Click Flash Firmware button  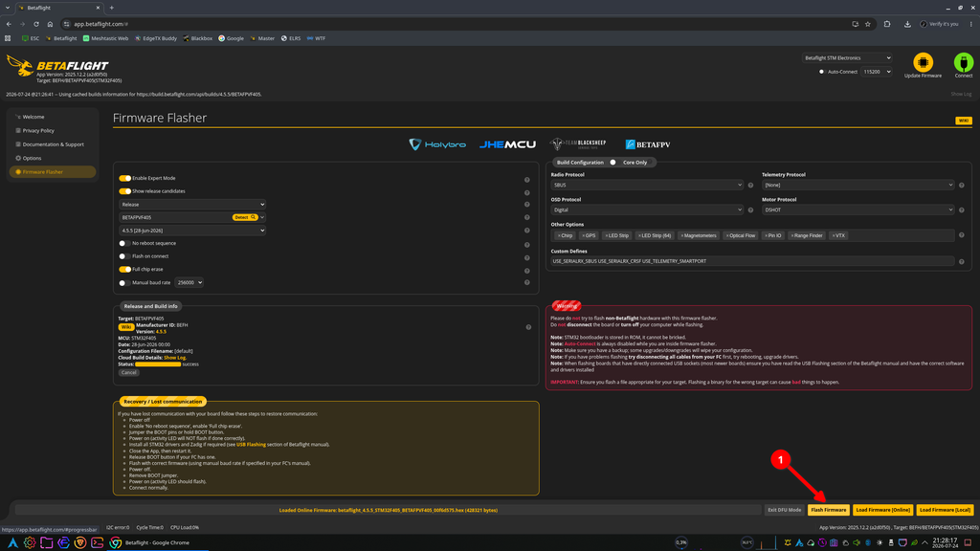[x=828, y=510]
